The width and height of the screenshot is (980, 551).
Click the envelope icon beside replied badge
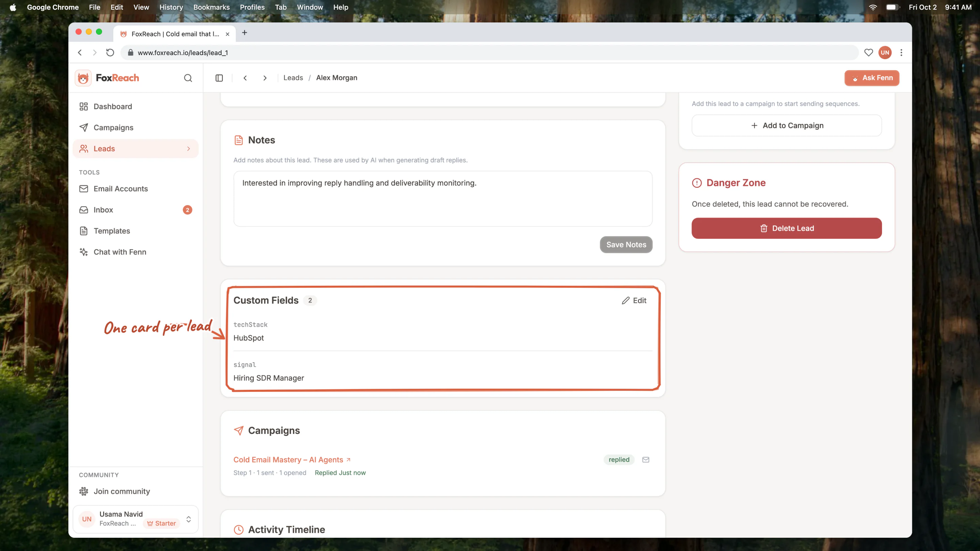[x=646, y=460]
